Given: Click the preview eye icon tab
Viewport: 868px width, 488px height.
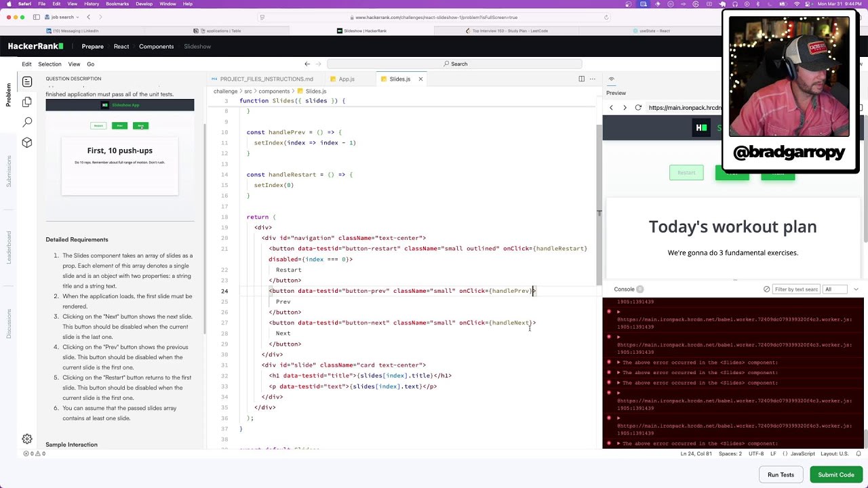Looking at the screenshot, I should 611,79.
